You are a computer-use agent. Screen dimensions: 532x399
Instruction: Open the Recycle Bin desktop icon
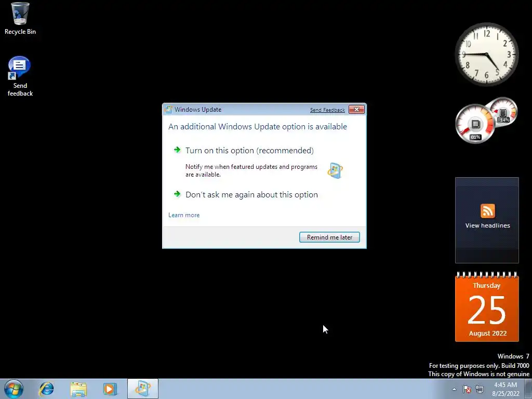(20, 19)
